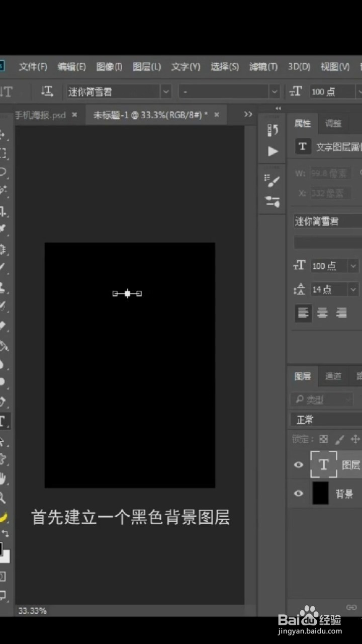Click the text layer T thumbnail
362x644 pixels.
point(324,464)
